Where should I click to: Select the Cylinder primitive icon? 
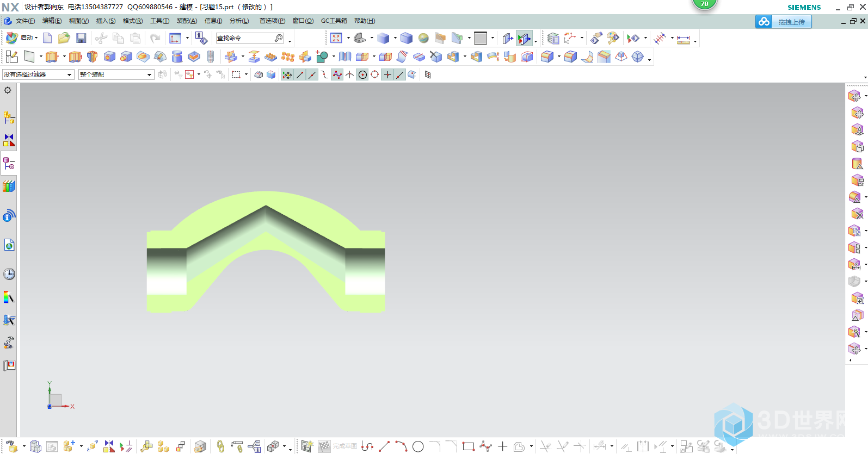click(177, 57)
